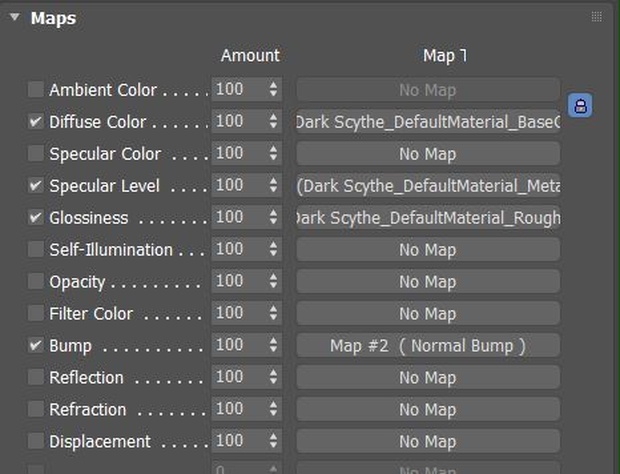Click the Displacement amount input field

point(240,440)
